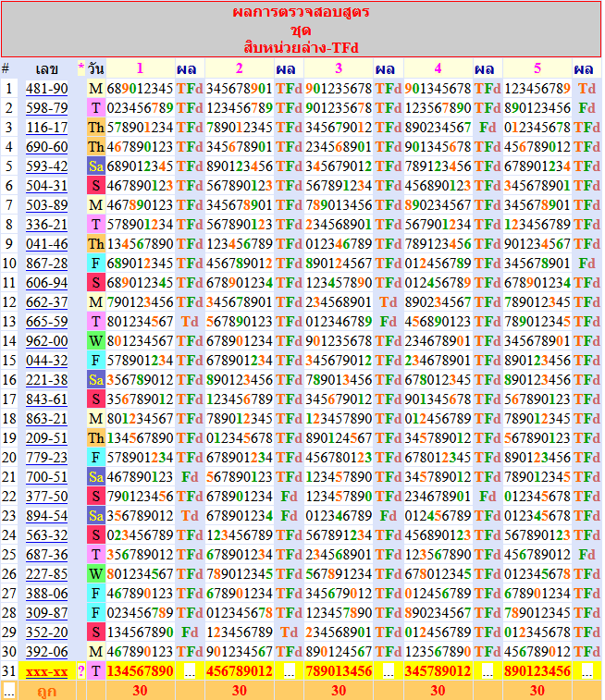Open the 700-51 draw link
The image size is (605, 700).
(x=46, y=477)
